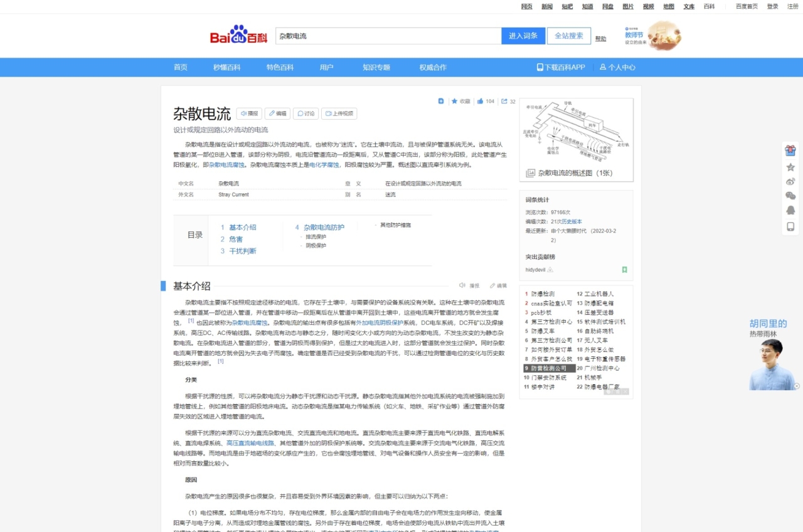Open the 知识专题 section
Image resolution: width=803 pixels, height=532 pixels.
(x=377, y=67)
